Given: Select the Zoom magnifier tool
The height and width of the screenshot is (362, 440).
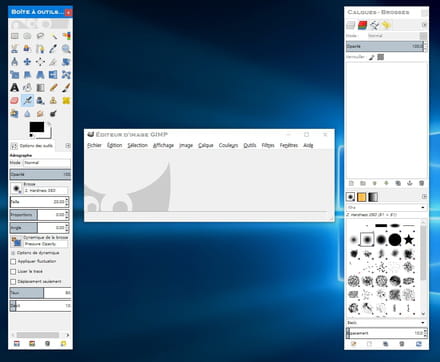Looking at the screenshot, I should (x=66, y=49).
